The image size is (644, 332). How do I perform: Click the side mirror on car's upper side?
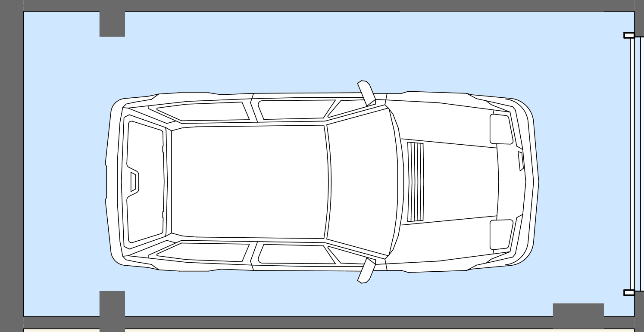pyautogui.click(x=366, y=93)
